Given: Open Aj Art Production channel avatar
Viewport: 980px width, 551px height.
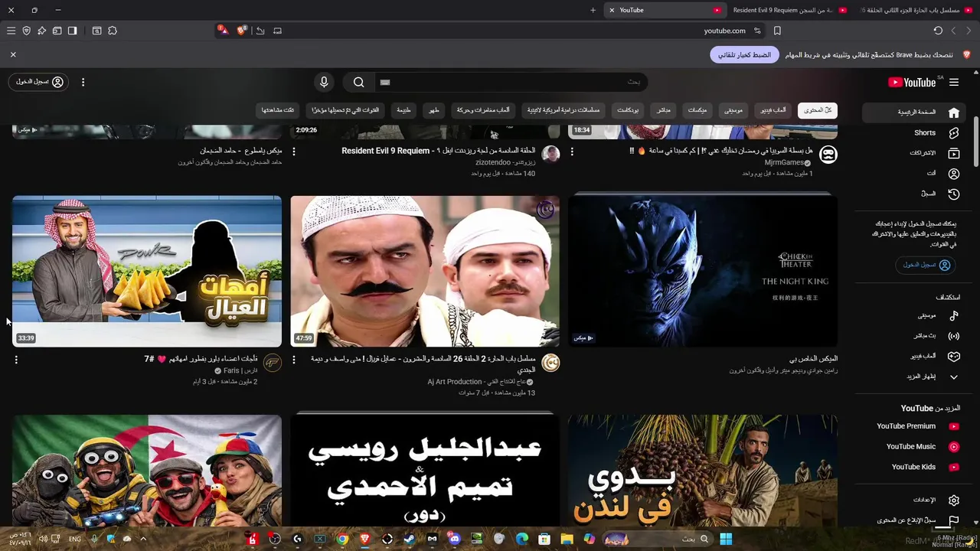Looking at the screenshot, I should pos(550,363).
